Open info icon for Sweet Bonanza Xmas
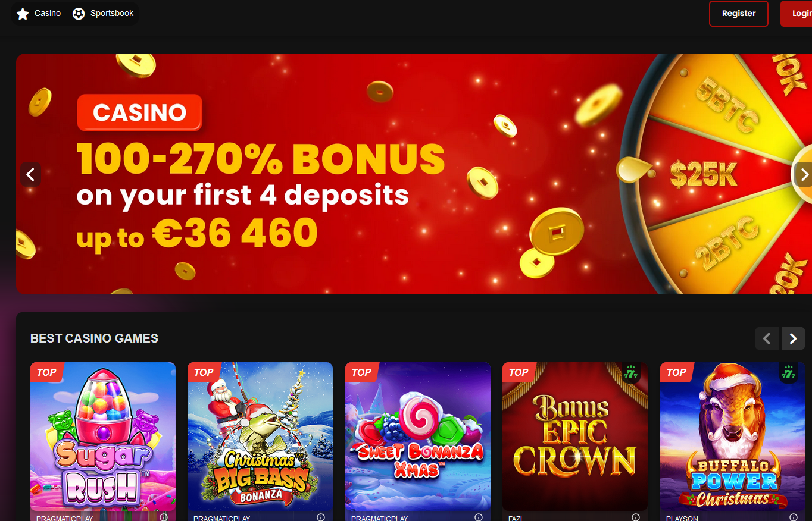812x521 pixels. pos(478,517)
